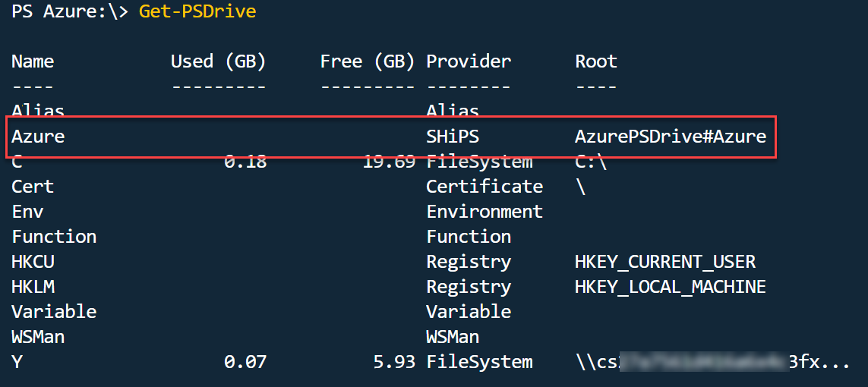
Task: Click the Root column header
Action: tap(596, 61)
